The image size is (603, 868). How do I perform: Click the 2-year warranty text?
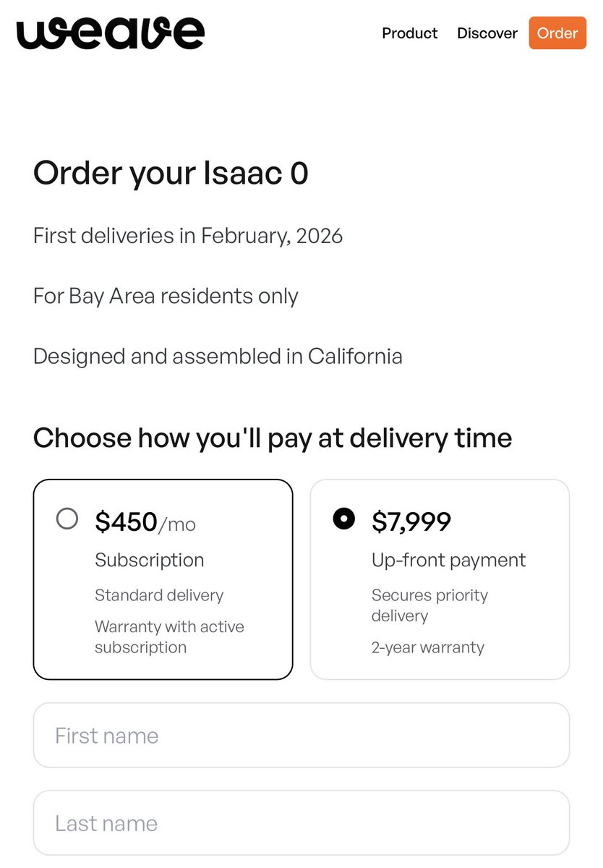click(428, 647)
